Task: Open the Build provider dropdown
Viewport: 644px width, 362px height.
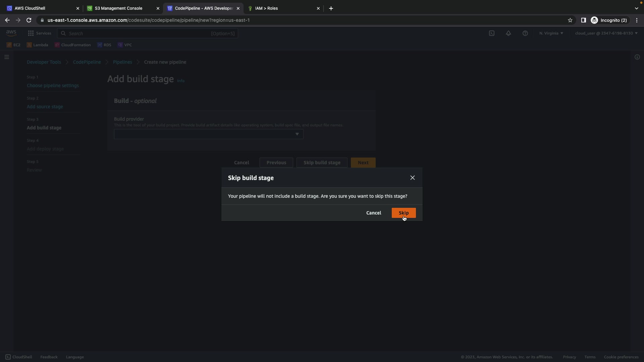Action: 208,134
